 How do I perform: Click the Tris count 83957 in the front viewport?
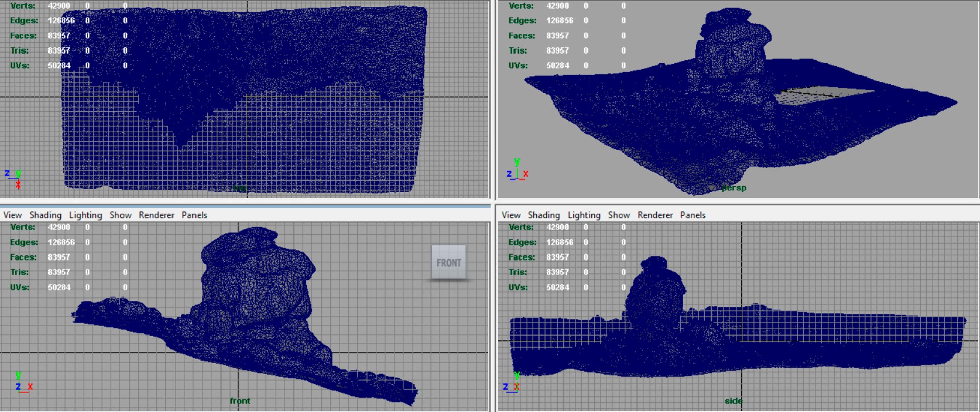click(x=59, y=272)
